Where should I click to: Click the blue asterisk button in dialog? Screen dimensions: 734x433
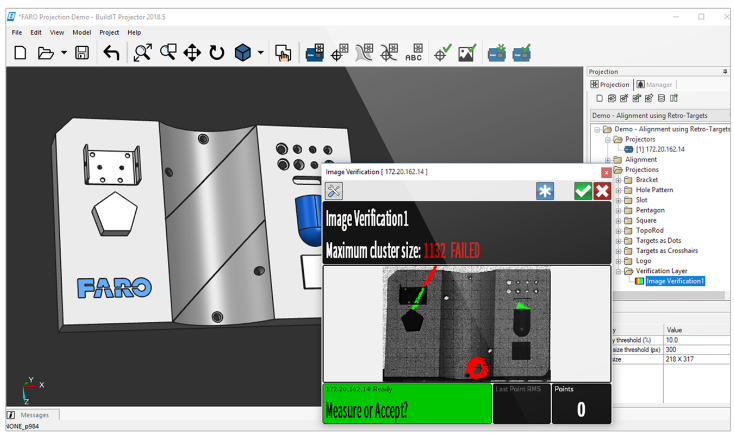pos(544,190)
